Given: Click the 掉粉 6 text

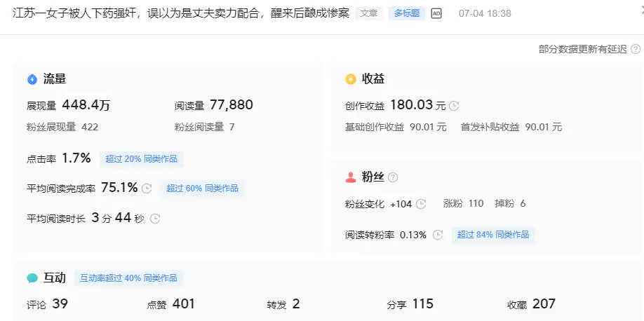Looking at the screenshot, I should pyautogui.click(x=510, y=203).
